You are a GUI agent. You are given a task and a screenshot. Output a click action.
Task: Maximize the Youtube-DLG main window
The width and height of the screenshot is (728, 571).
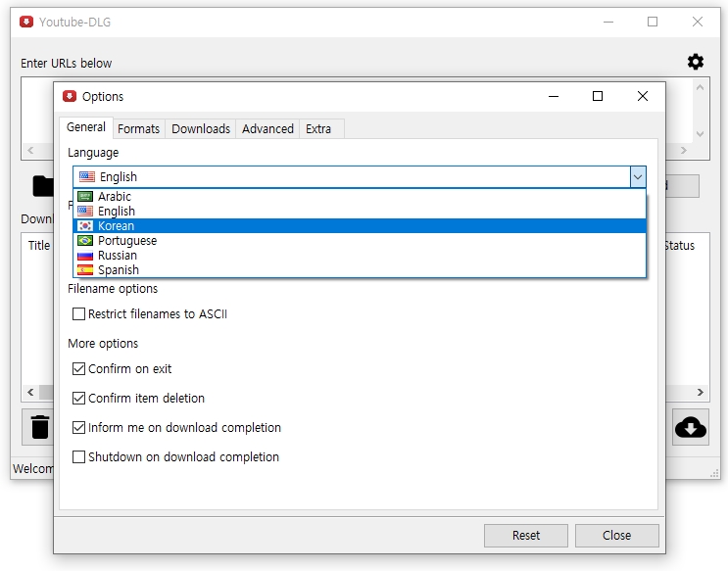point(653,22)
